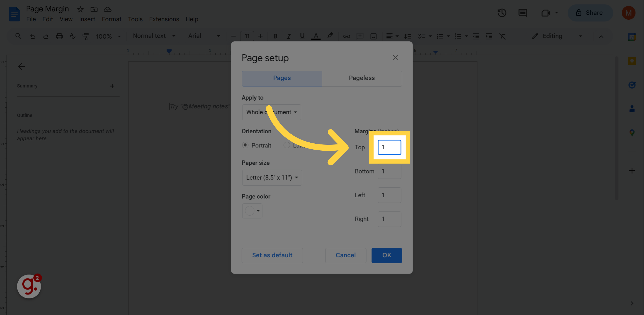Click the paint format roller icon
644x315 pixels.
85,36
